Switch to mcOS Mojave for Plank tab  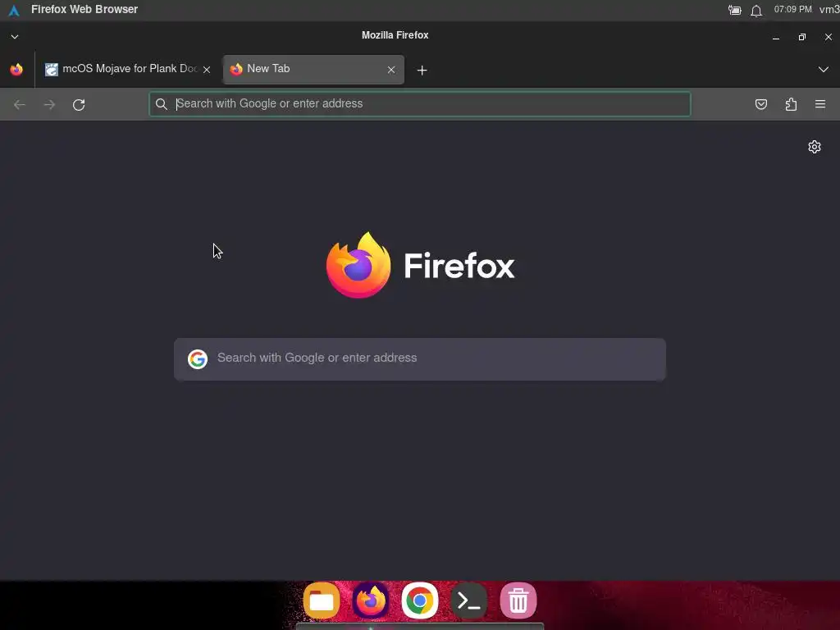point(128,69)
